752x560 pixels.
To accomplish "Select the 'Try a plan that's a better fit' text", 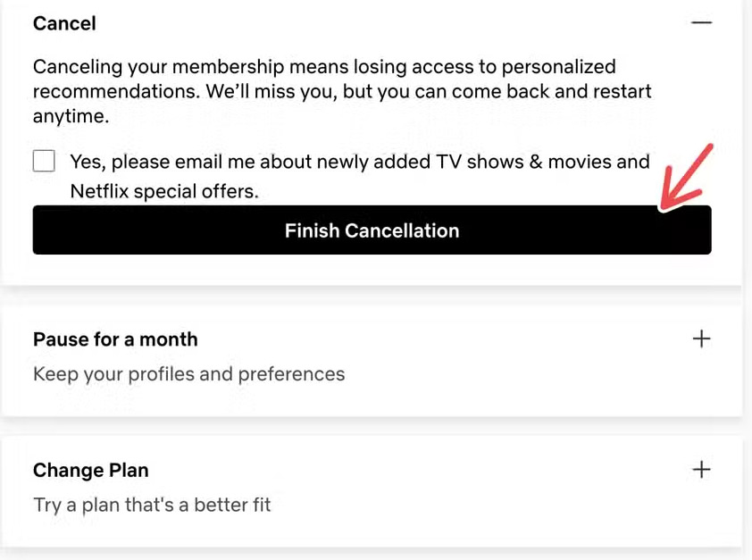I will 152,504.
